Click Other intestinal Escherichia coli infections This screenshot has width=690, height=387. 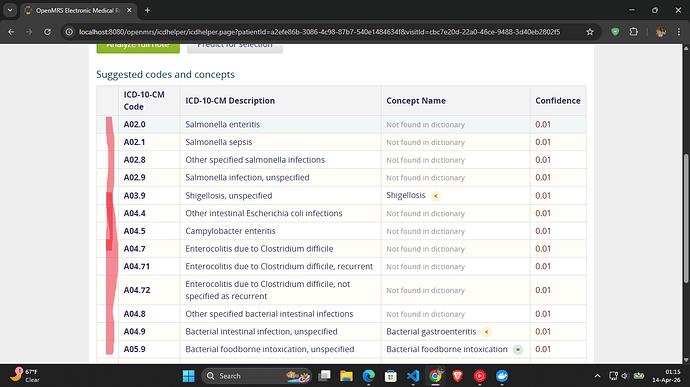coord(264,213)
